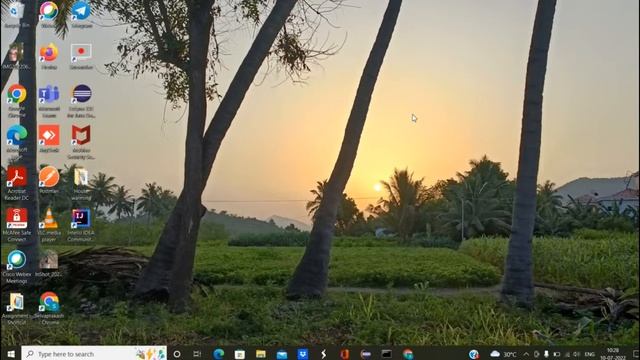
Task: Open the House warming folder
Action: pos(81,183)
